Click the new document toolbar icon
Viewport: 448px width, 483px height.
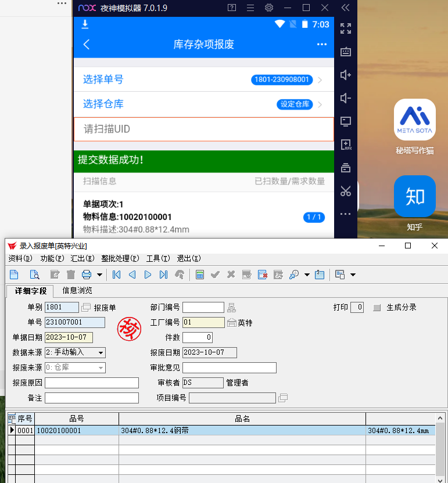(14, 275)
